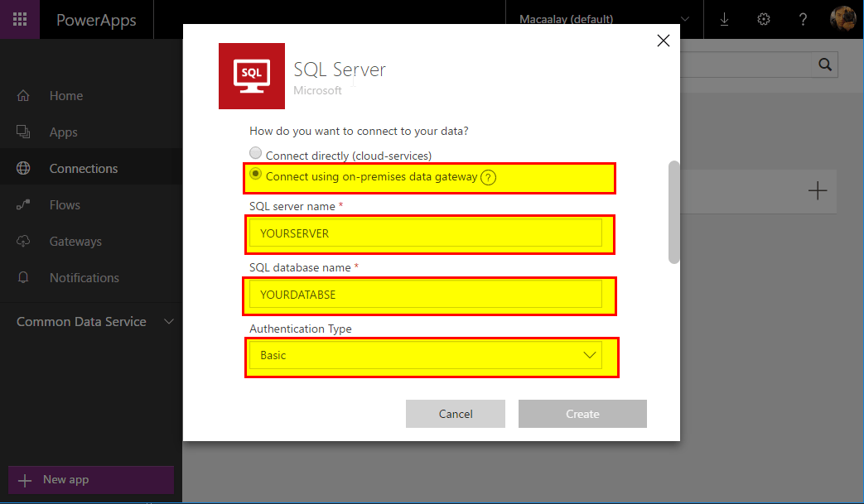The image size is (864, 504).
Task: Click the PowerApps title link
Action: [x=96, y=20]
